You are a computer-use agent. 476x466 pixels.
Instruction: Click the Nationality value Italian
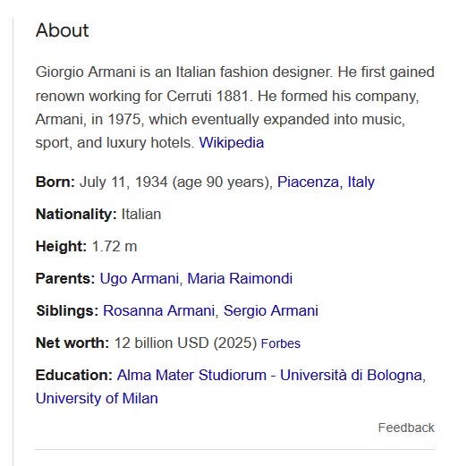[x=141, y=214]
